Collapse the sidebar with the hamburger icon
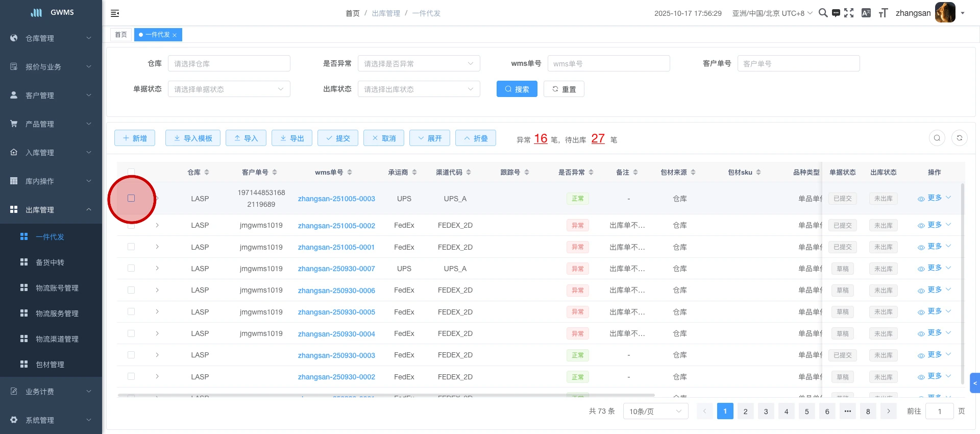Screen dimensions: 980x434 (115, 13)
